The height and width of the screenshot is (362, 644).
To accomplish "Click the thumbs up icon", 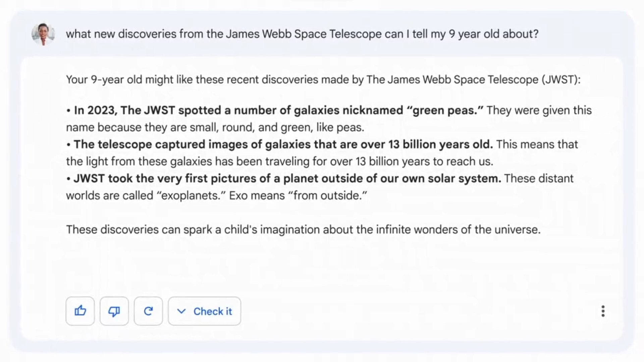I will pyautogui.click(x=80, y=311).
